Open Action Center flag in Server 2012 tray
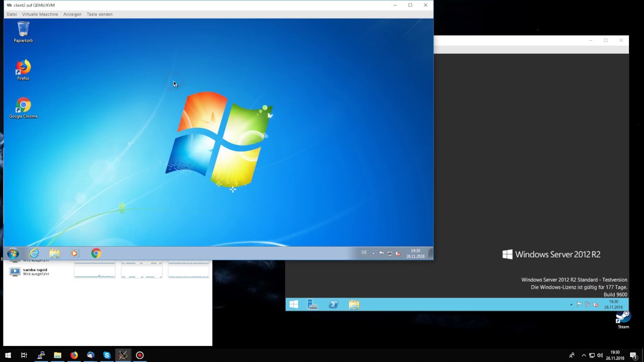Screen dimensions: 644x362 [579, 304]
